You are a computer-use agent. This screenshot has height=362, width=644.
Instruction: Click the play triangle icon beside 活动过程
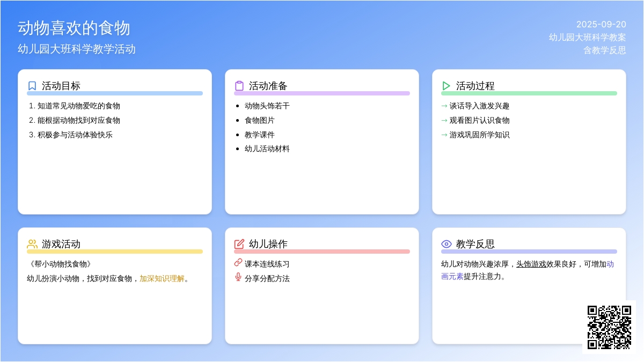pyautogui.click(x=446, y=86)
